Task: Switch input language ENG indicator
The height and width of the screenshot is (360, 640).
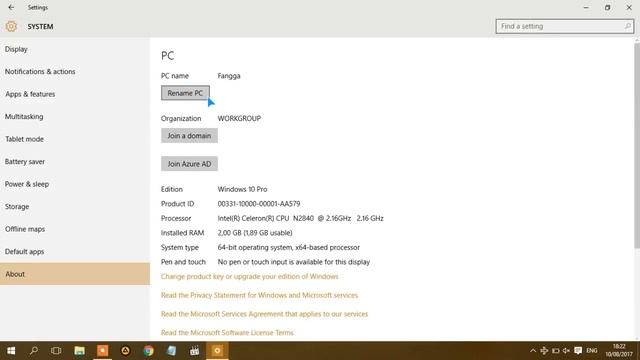Action: click(592, 351)
